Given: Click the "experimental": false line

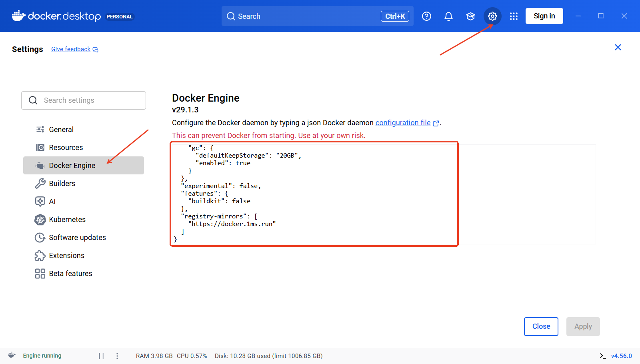Looking at the screenshot, I should click(x=221, y=186).
